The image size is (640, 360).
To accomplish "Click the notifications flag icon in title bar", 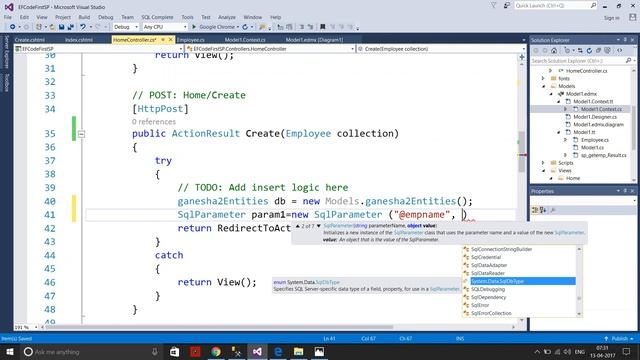I will pyautogui.click(x=493, y=5).
